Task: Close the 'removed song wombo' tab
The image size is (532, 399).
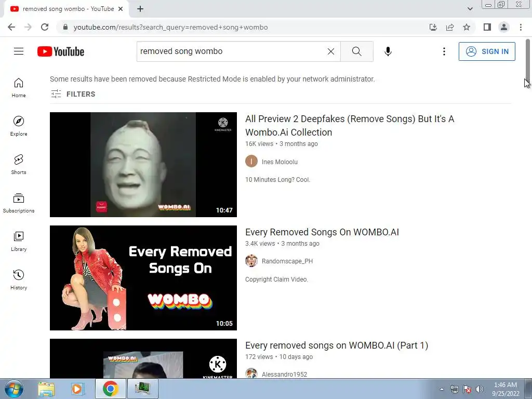Action: [121, 9]
